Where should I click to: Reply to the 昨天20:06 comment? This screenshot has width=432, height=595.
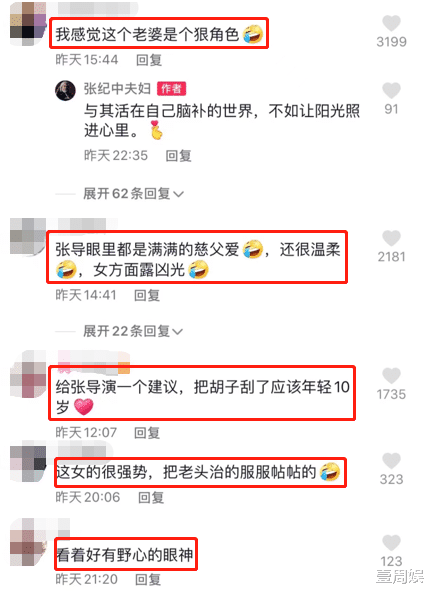(x=151, y=497)
